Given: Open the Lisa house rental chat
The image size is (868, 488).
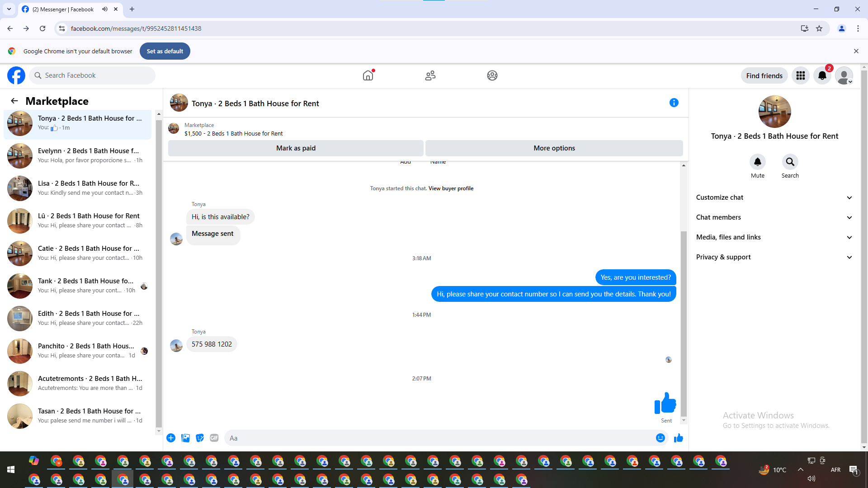Looking at the screenshot, I should pyautogui.click(x=78, y=188).
